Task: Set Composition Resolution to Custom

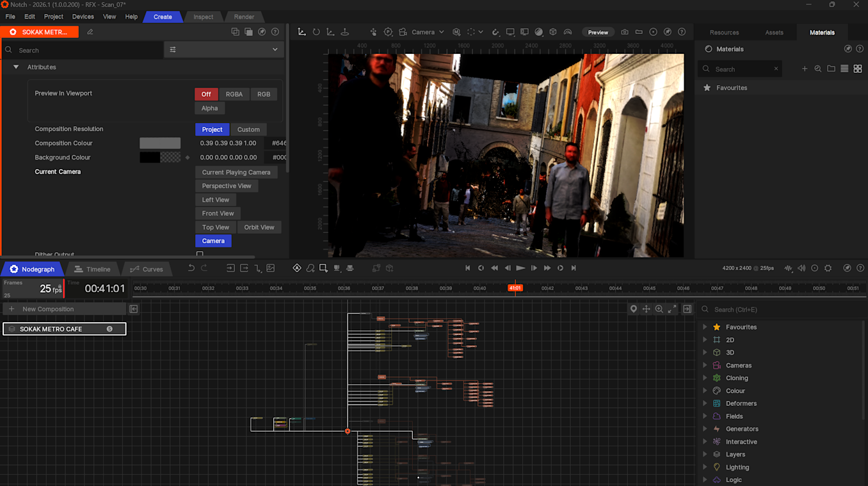Action: coord(248,129)
